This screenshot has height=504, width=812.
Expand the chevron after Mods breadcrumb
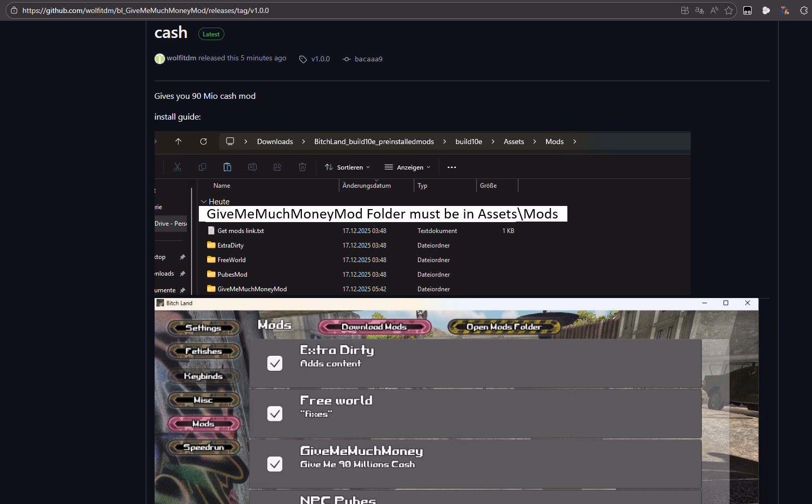575,141
